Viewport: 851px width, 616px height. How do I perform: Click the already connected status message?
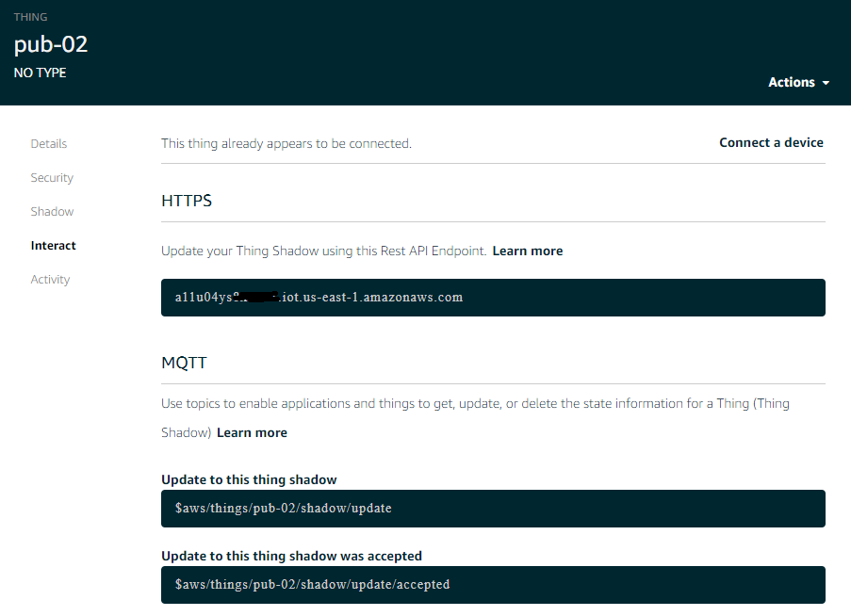286,144
